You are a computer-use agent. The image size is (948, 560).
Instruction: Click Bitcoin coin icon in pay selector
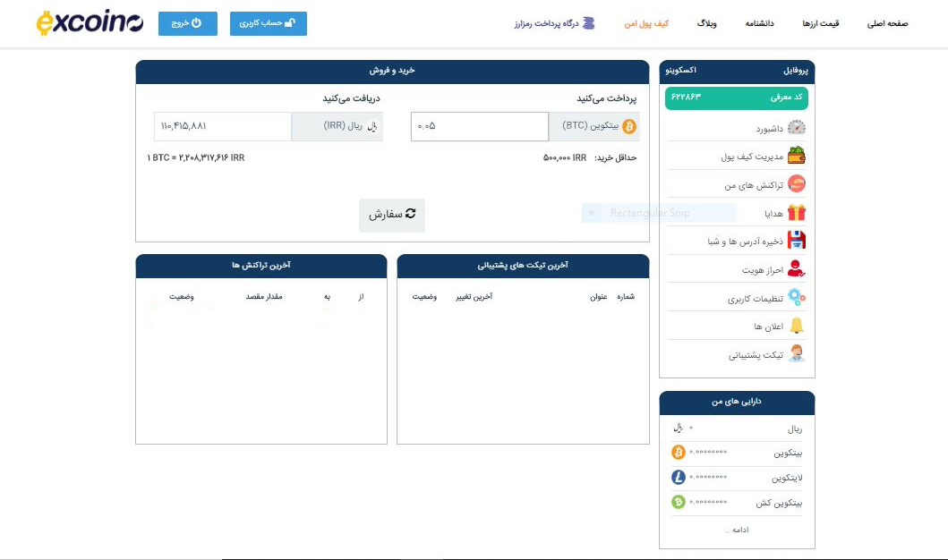629,126
